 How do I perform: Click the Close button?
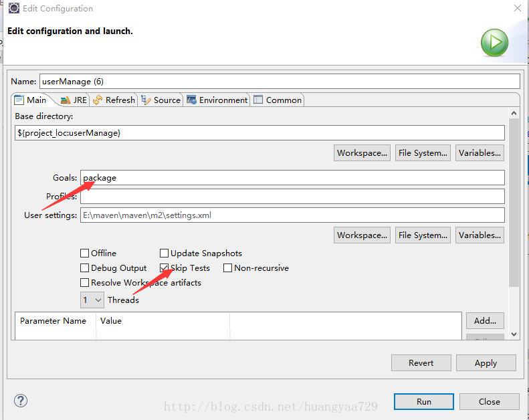click(489, 401)
